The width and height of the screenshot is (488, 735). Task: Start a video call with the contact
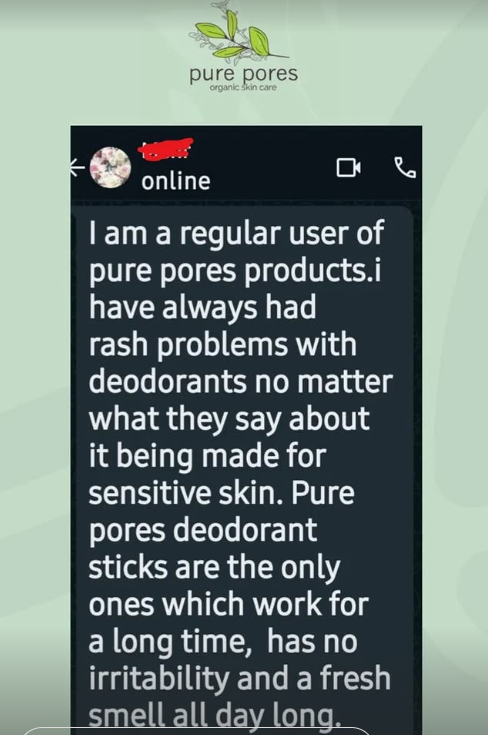(348, 167)
